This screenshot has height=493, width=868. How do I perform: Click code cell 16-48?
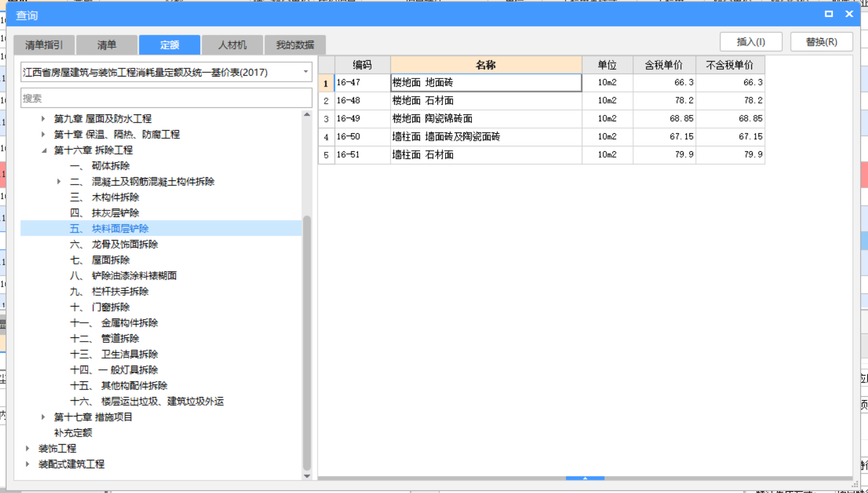pos(362,100)
